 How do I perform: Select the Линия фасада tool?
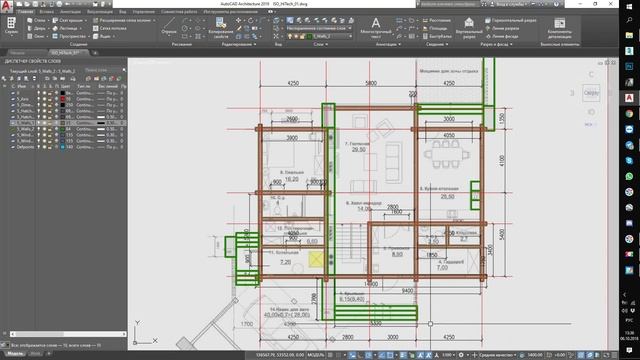502,36
